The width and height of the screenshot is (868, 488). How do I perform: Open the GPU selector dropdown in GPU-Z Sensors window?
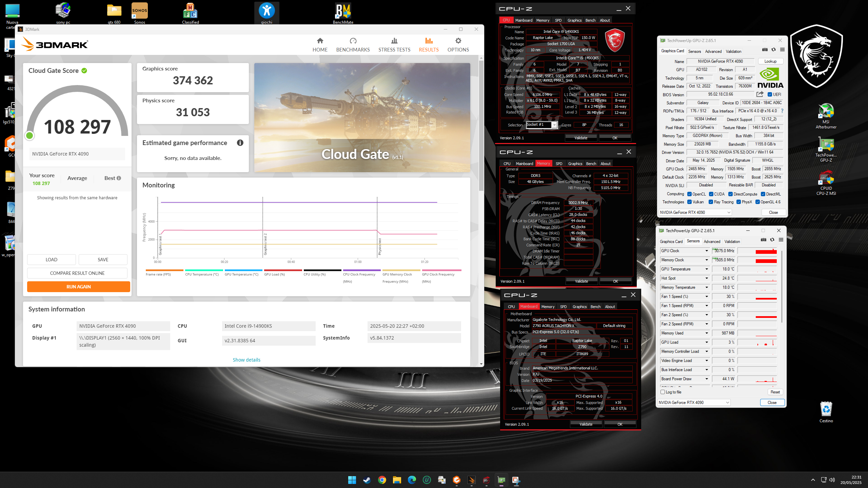[x=694, y=403]
